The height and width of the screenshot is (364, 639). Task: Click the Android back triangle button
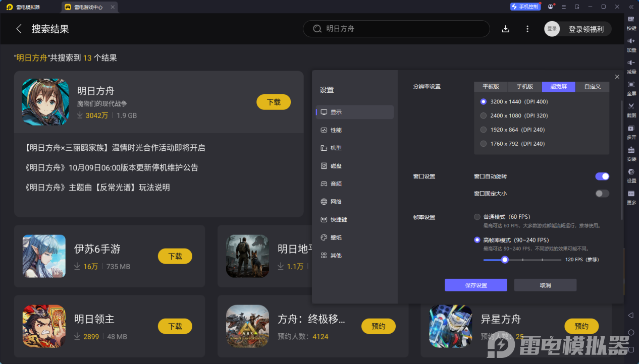point(631,316)
